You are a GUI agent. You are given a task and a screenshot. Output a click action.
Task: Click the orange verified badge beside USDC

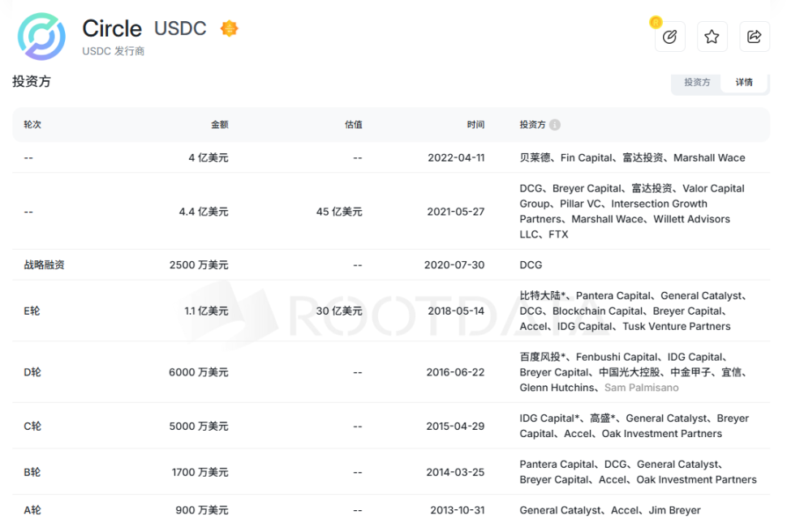230,28
